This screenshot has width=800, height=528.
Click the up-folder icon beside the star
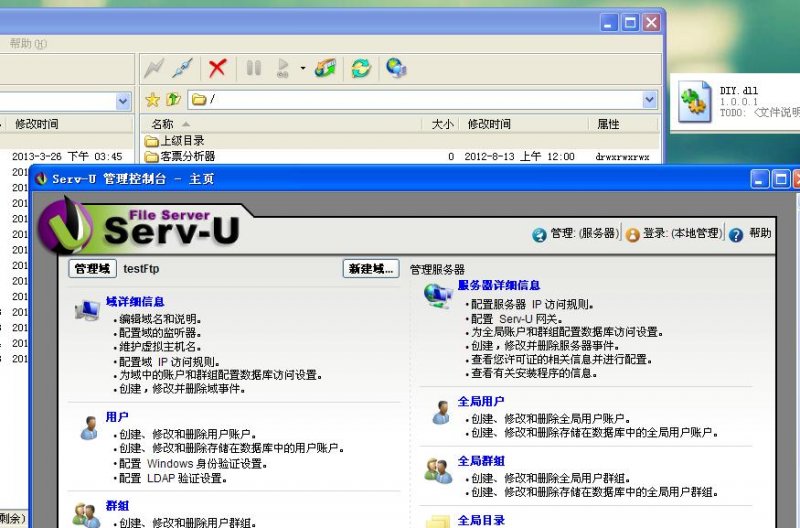173,99
